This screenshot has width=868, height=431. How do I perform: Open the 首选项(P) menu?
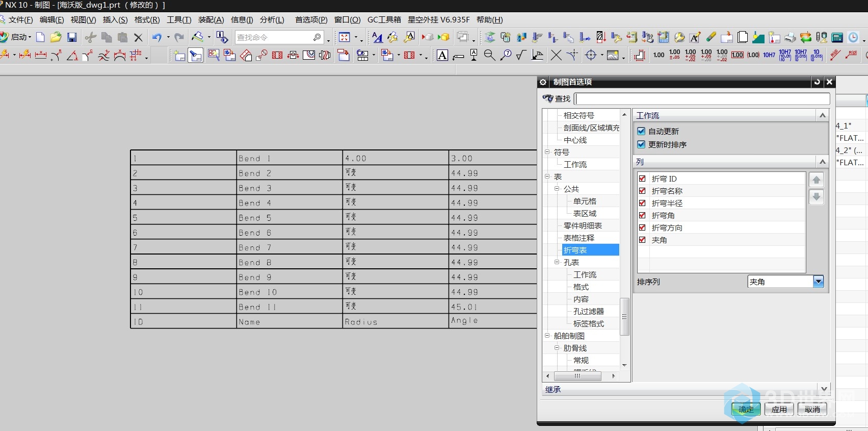tap(311, 19)
